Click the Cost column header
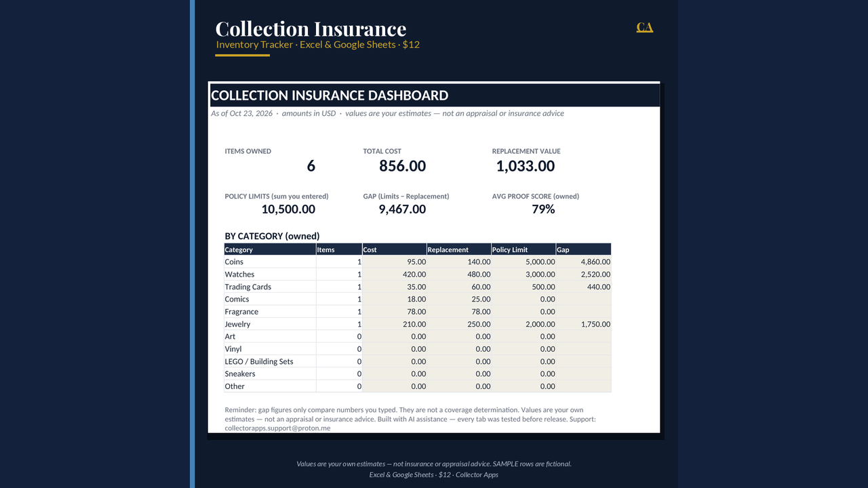Image resolution: width=868 pixels, height=488 pixels. pyautogui.click(x=395, y=249)
